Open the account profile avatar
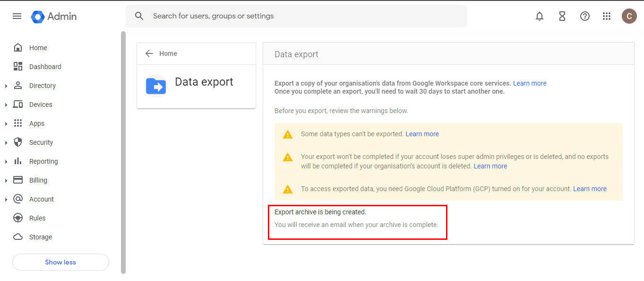 pyautogui.click(x=629, y=16)
